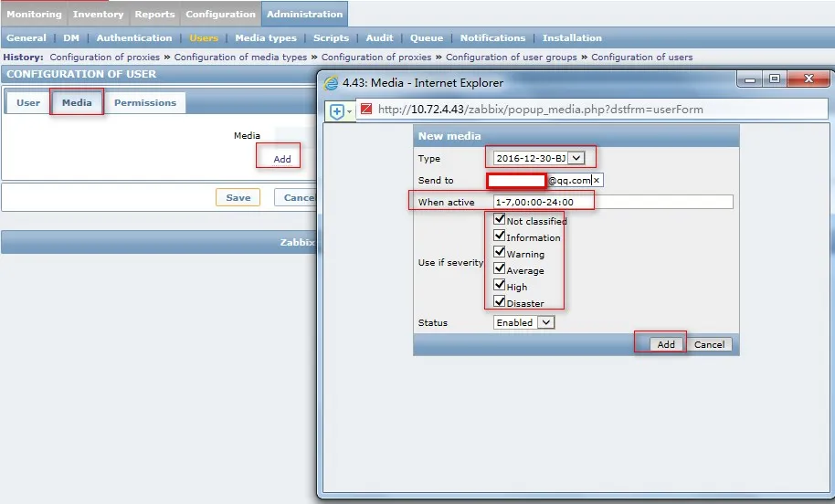
Task: Go to Scripts submenu
Action: click(x=331, y=37)
